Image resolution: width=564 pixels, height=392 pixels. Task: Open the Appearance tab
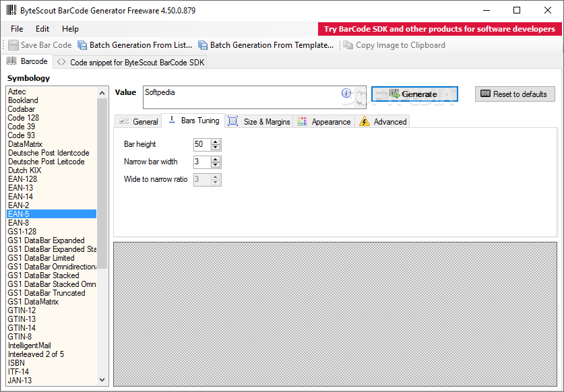coord(324,121)
